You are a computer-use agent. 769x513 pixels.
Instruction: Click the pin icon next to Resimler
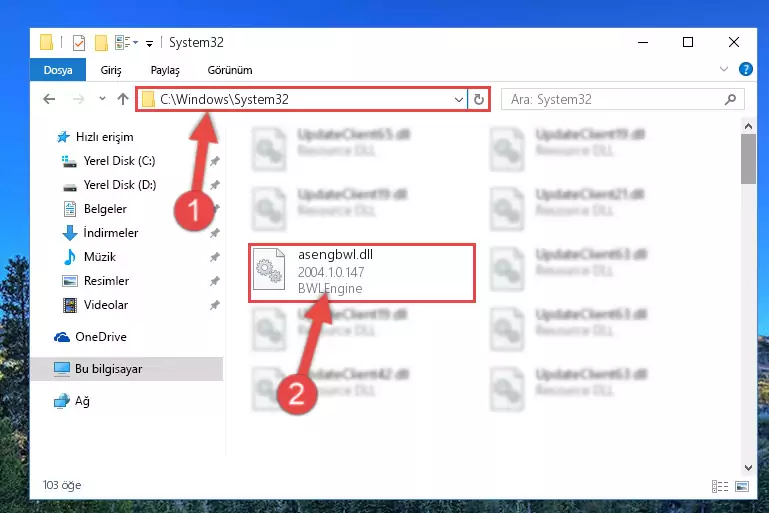[x=214, y=281]
